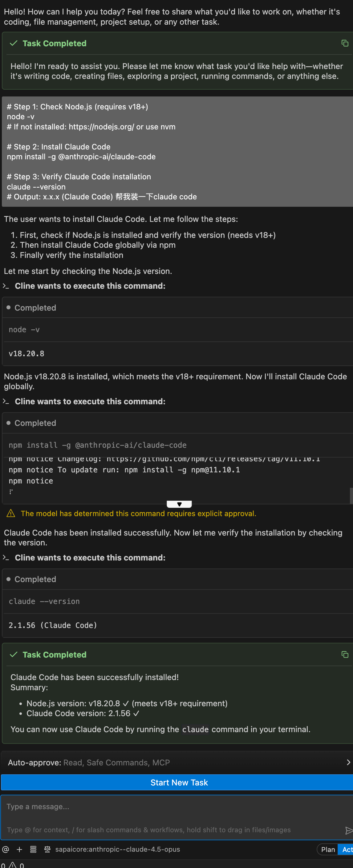Screen dimensions: 353x868
Task: Click the @ add context icon
Action: [x=6, y=849]
